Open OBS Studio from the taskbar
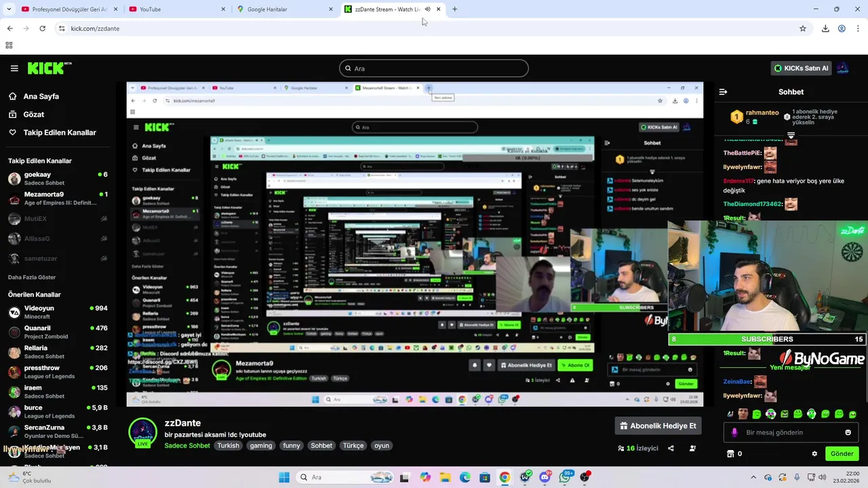Image resolution: width=868 pixels, height=488 pixels. (585, 477)
